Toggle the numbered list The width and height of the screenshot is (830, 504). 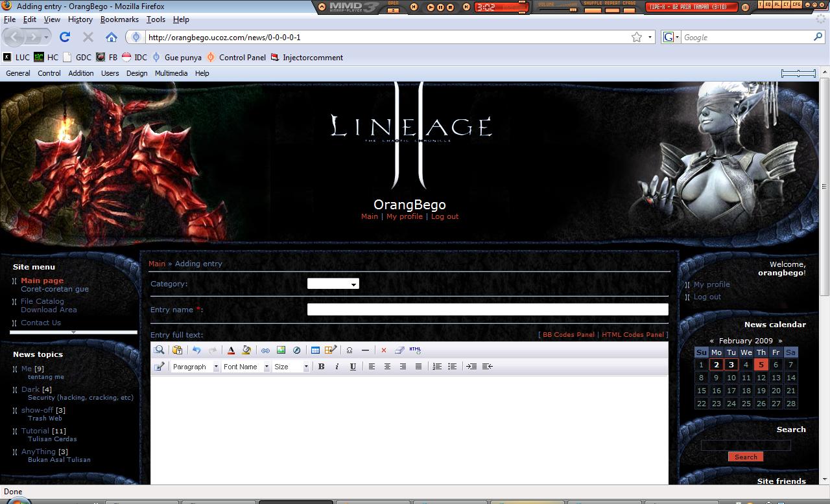point(437,366)
